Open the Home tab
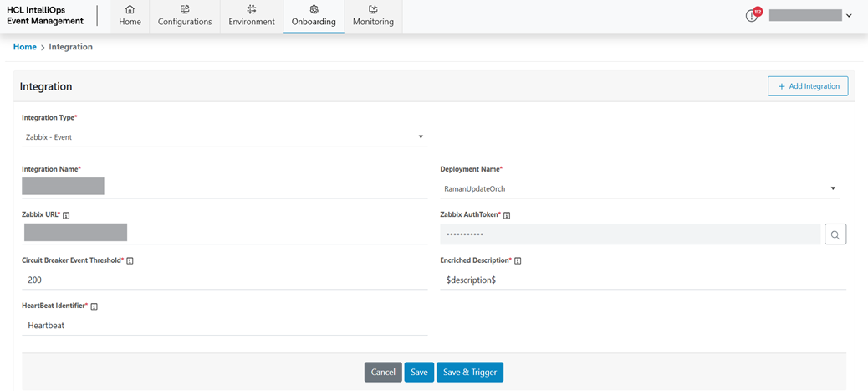The width and height of the screenshot is (868, 391). coord(130,17)
